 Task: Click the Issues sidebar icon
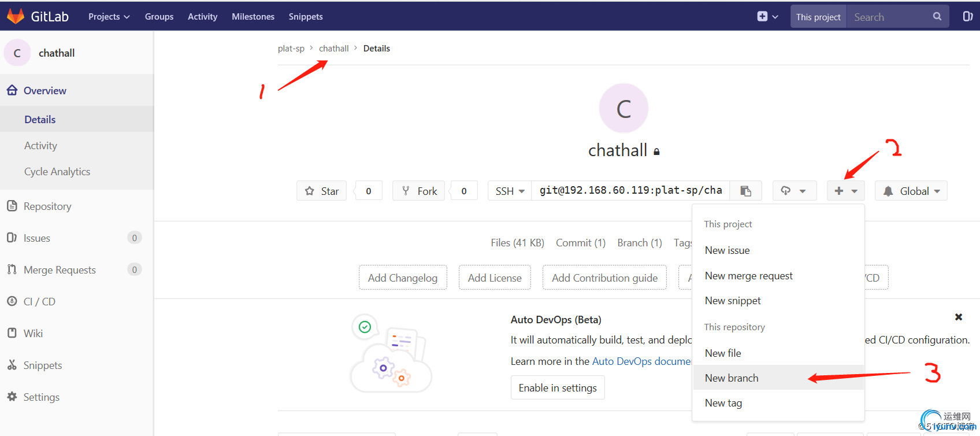[x=12, y=238]
